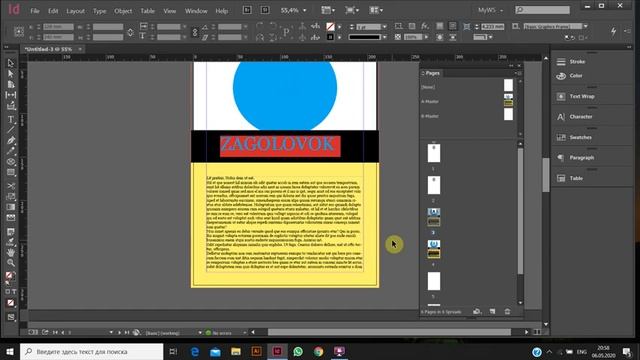Open the effects fx button in control bar
The width and height of the screenshot is (640, 360).
[x=425, y=26]
